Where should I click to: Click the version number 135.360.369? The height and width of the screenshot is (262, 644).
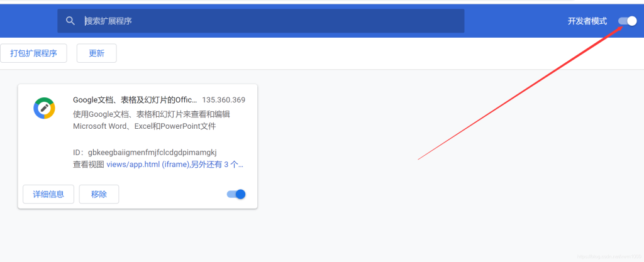(223, 100)
